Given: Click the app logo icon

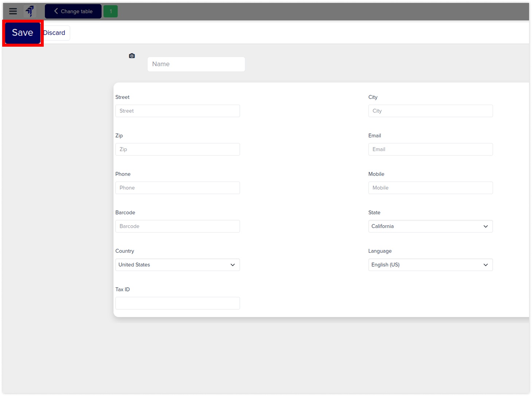Looking at the screenshot, I should [x=30, y=11].
